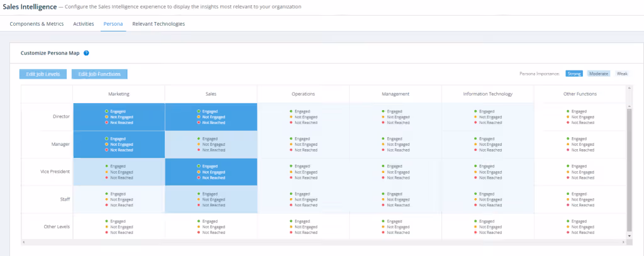This screenshot has width=644, height=256.
Task: Click the Customize Persona Map heading
Action: [x=50, y=53]
